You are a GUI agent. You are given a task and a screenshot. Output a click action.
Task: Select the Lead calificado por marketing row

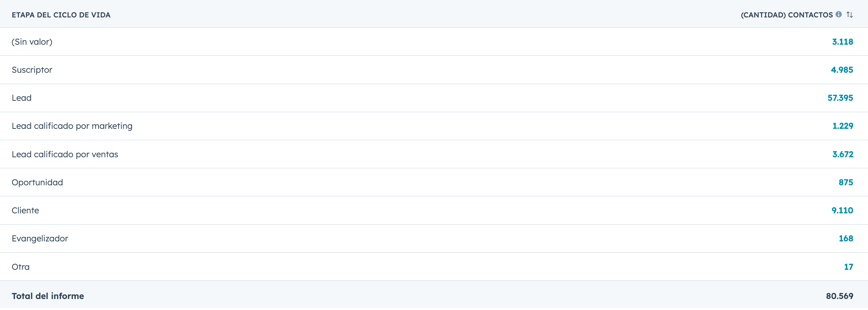72,126
